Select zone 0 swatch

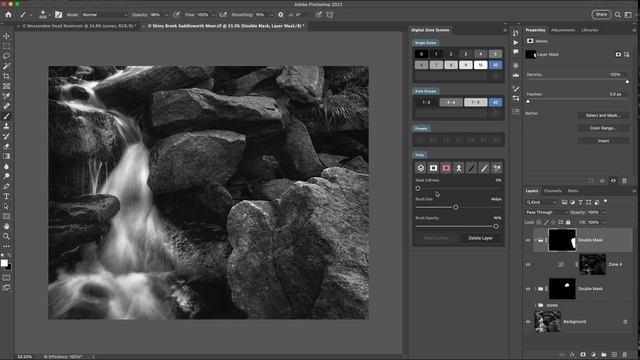[x=421, y=54]
